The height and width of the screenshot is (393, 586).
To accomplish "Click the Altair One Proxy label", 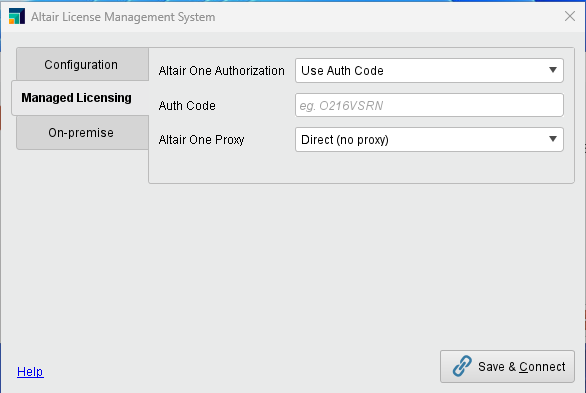I will [x=201, y=140].
